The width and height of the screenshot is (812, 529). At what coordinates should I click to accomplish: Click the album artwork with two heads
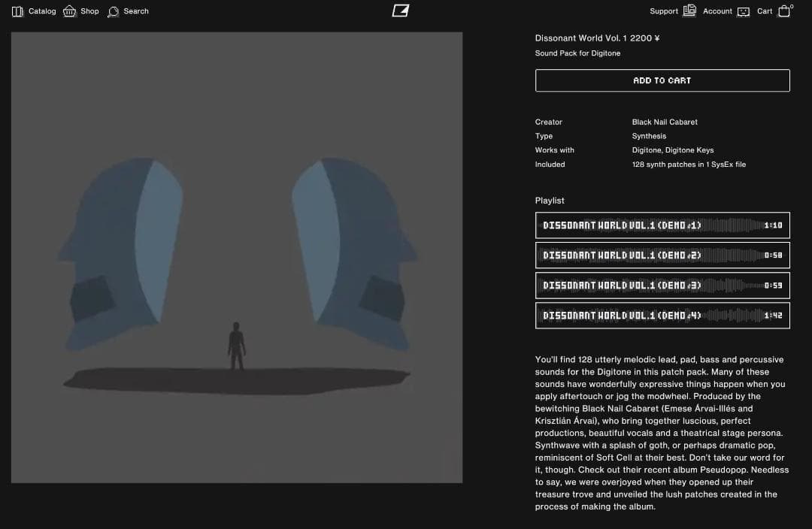pyautogui.click(x=237, y=258)
